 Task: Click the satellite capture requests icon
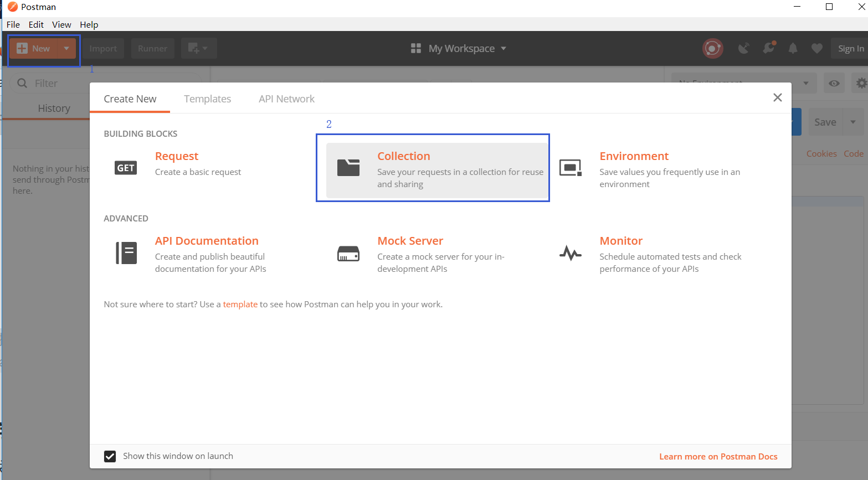point(743,49)
